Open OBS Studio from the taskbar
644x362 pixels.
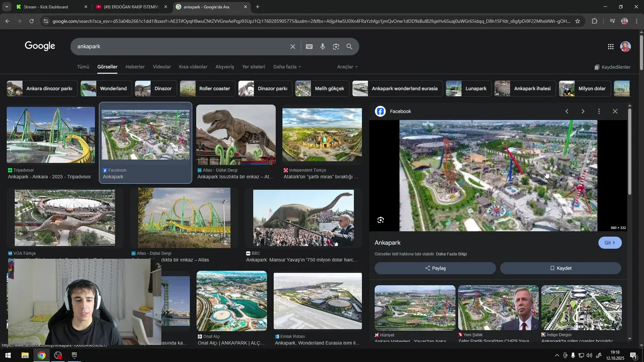[x=58, y=355]
